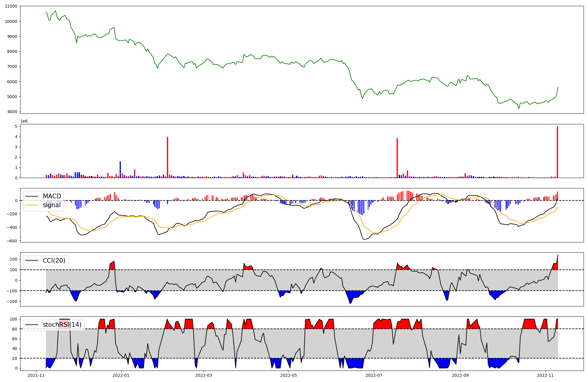Click the 2021-11 x-axis date label
The width and height of the screenshot is (588, 382).
(x=36, y=375)
